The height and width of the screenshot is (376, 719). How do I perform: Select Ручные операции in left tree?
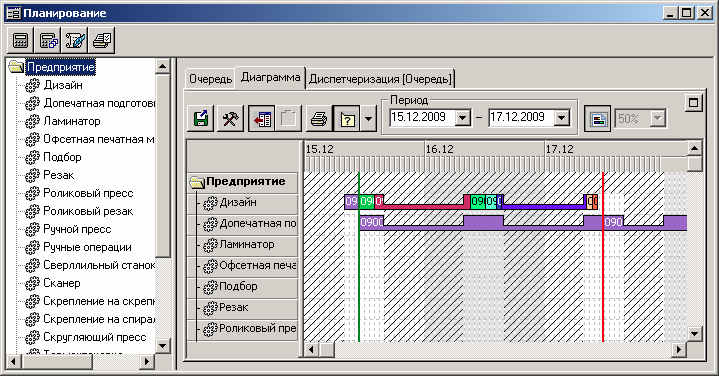coord(87,247)
